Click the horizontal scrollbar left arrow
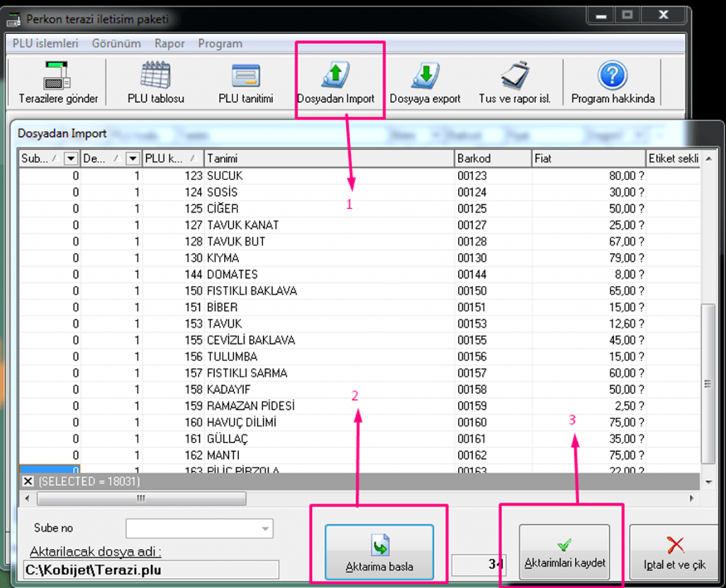This screenshot has height=588, width=726. click(27, 499)
